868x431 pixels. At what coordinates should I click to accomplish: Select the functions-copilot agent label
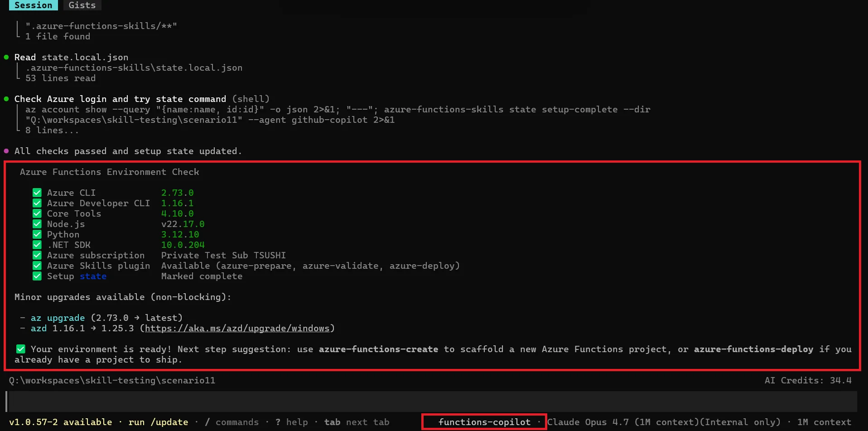[x=484, y=422]
